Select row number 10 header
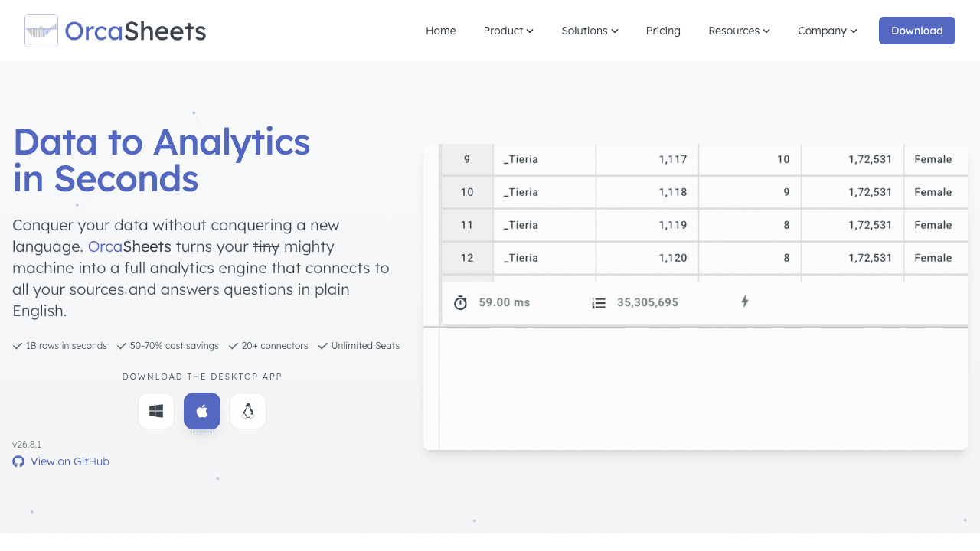 (467, 192)
